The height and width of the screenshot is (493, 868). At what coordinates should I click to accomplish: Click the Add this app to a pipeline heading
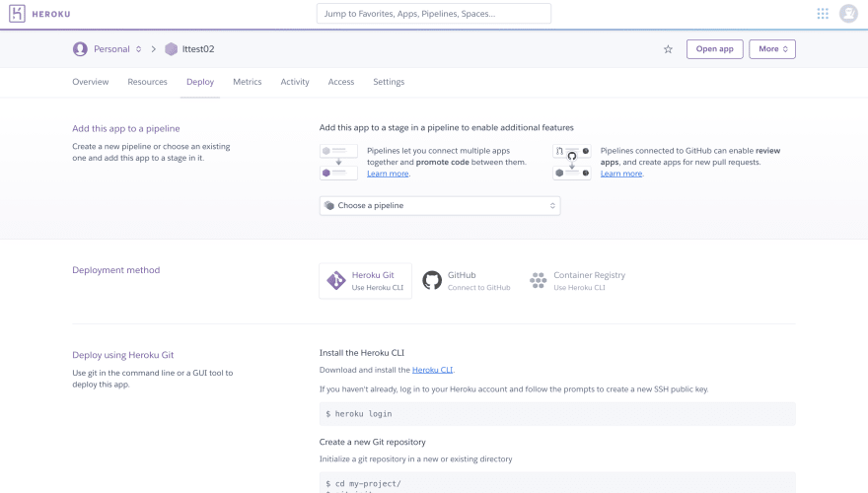coord(126,128)
